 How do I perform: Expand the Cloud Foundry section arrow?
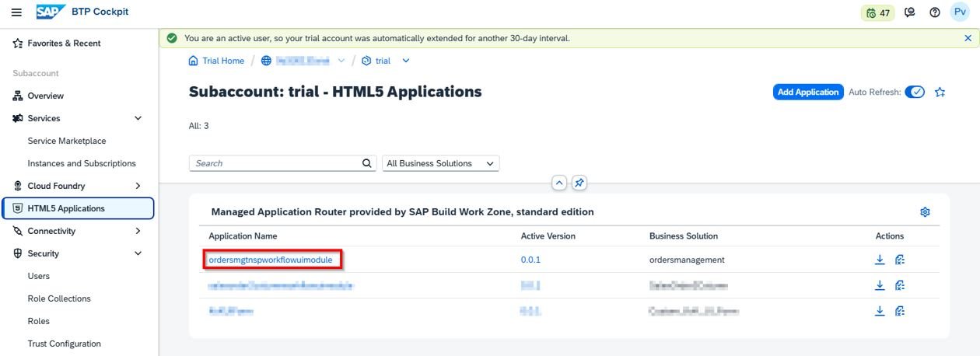tap(138, 186)
